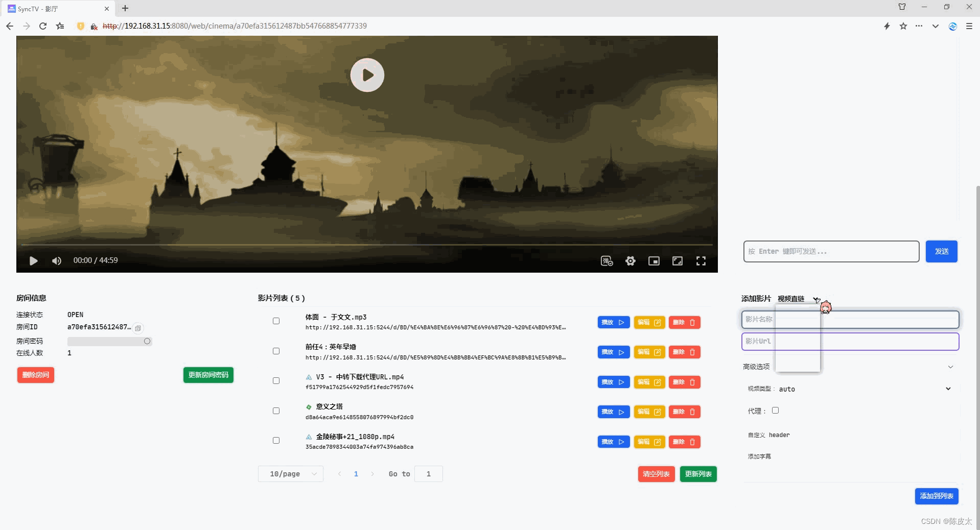Screen dimensions: 980x530
Task: Click the web fullscreen icon
Action: tap(678, 261)
